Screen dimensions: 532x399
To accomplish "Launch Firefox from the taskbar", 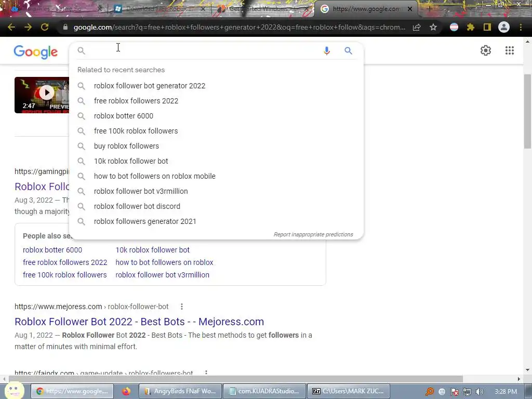I will pyautogui.click(x=126, y=391).
